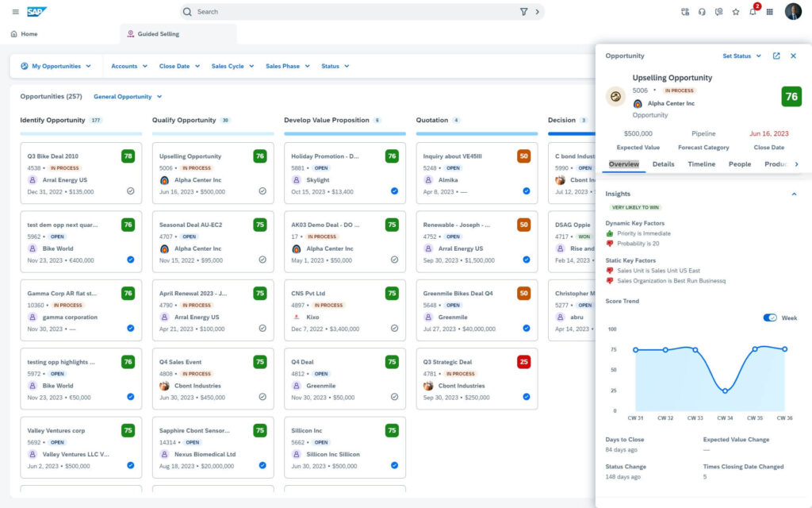This screenshot has width=812, height=508.
Task: Select the DSAG Oppie opportunity card
Action: (x=572, y=241)
